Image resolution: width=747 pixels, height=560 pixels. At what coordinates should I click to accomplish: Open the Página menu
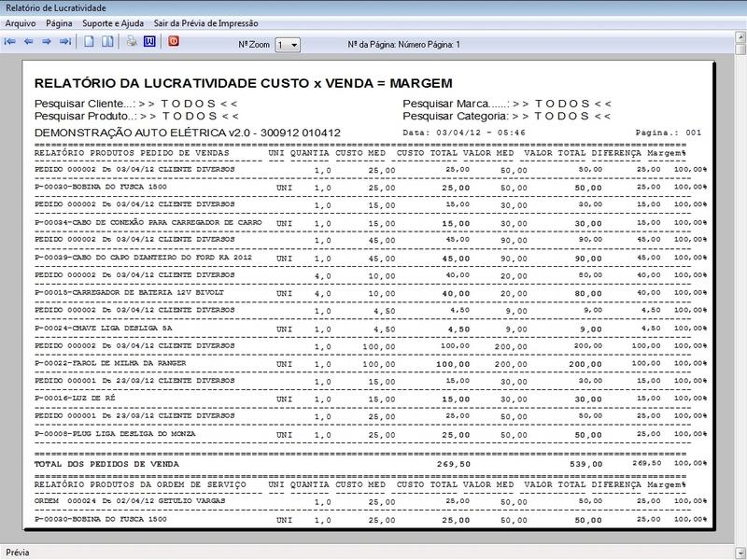point(59,23)
